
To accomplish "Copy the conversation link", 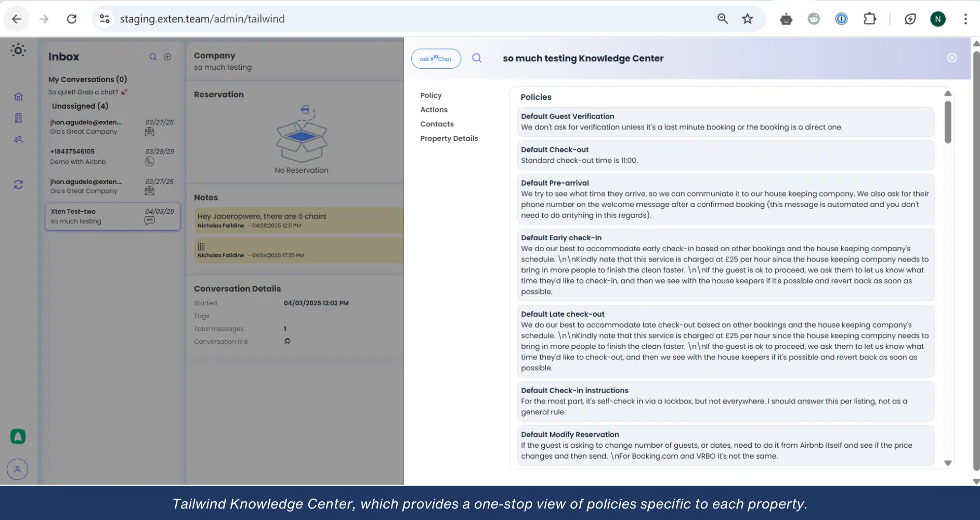I will pyautogui.click(x=287, y=342).
